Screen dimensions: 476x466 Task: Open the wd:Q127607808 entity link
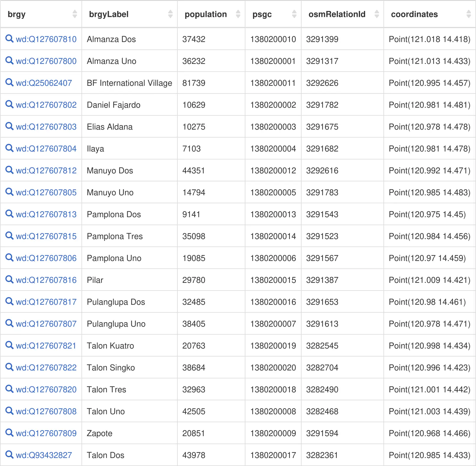46,411
